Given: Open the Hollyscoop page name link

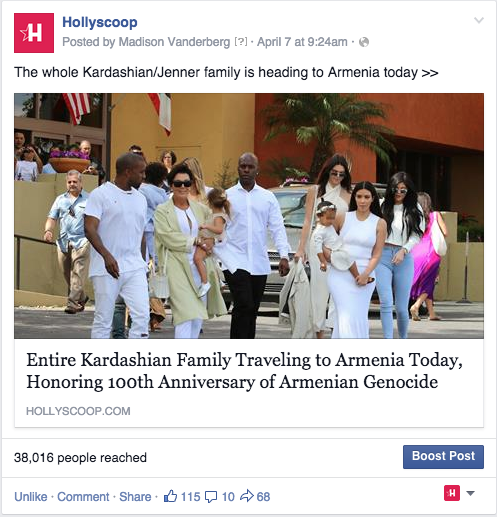Looking at the screenshot, I should 100,22.
